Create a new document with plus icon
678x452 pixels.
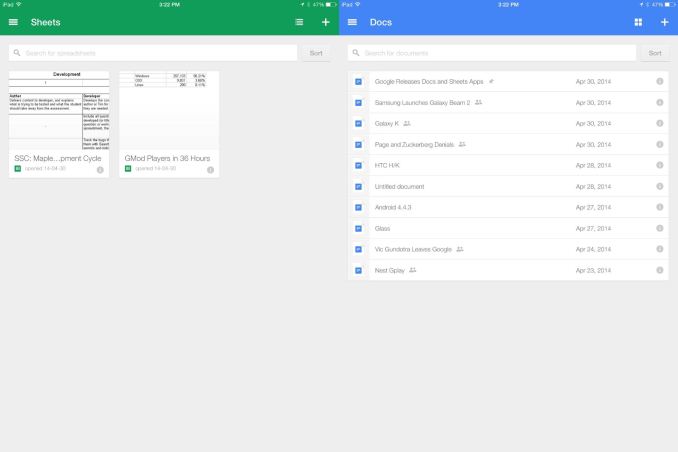665,22
